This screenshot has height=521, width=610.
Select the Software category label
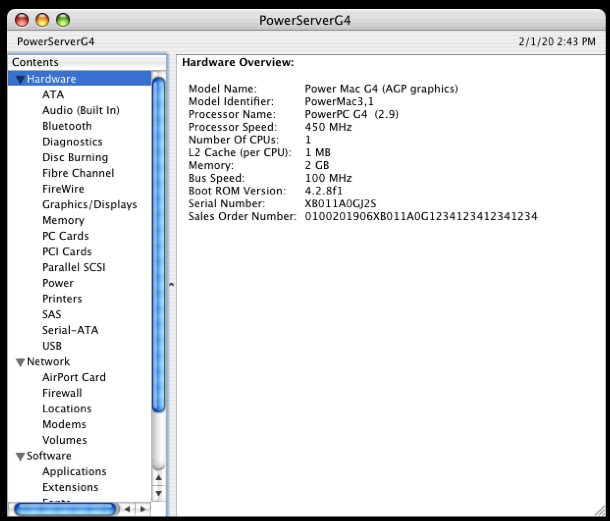pos(49,456)
